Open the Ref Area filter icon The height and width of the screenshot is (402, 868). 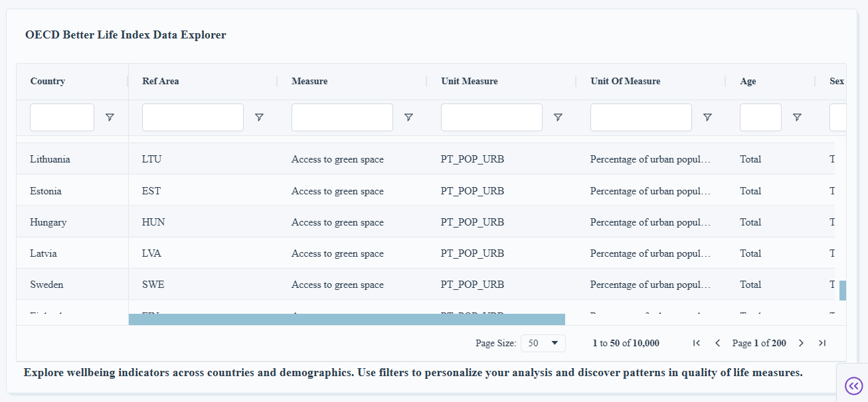click(259, 117)
